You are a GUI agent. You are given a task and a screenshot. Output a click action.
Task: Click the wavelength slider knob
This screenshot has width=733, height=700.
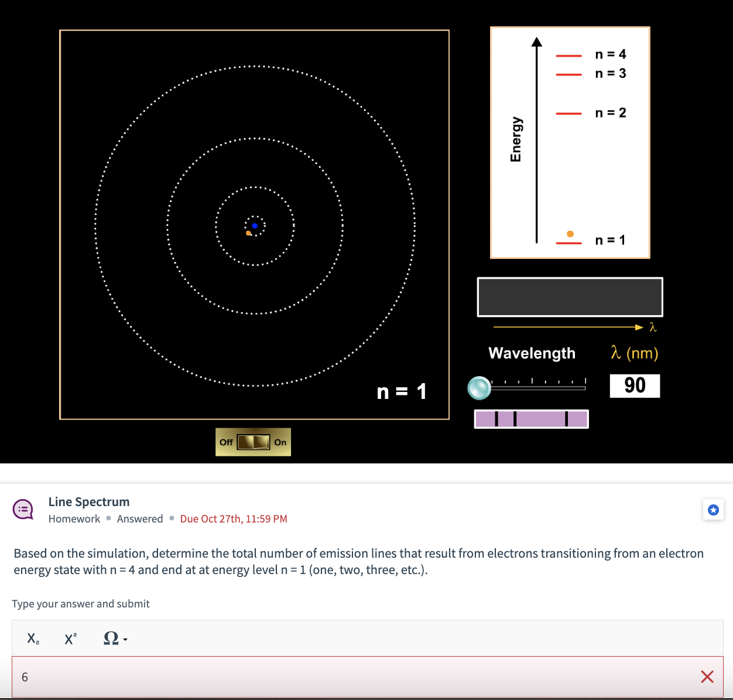479,388
